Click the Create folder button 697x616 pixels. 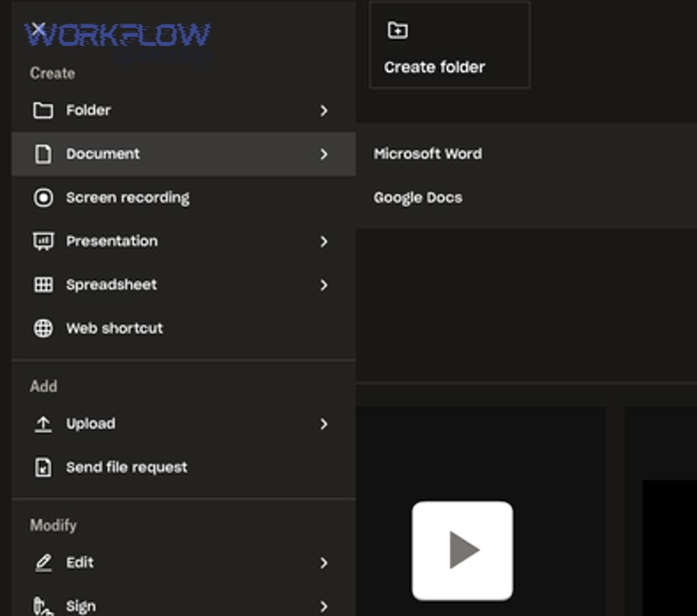point(449,46)
